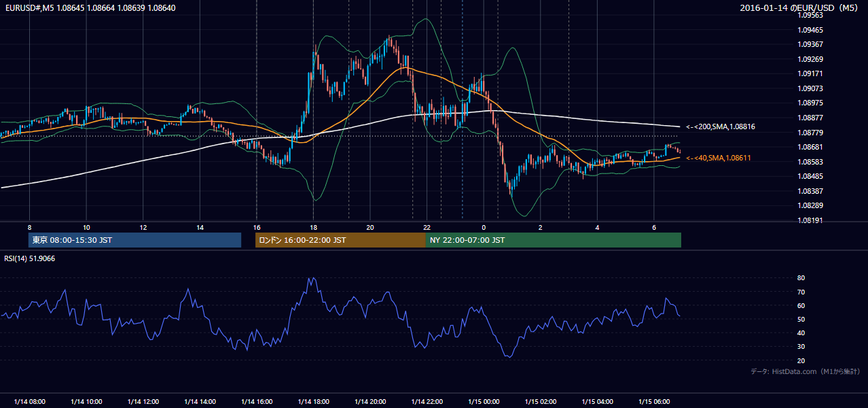Click price level 1.08681 on the price scale

(x=810, y=147)
